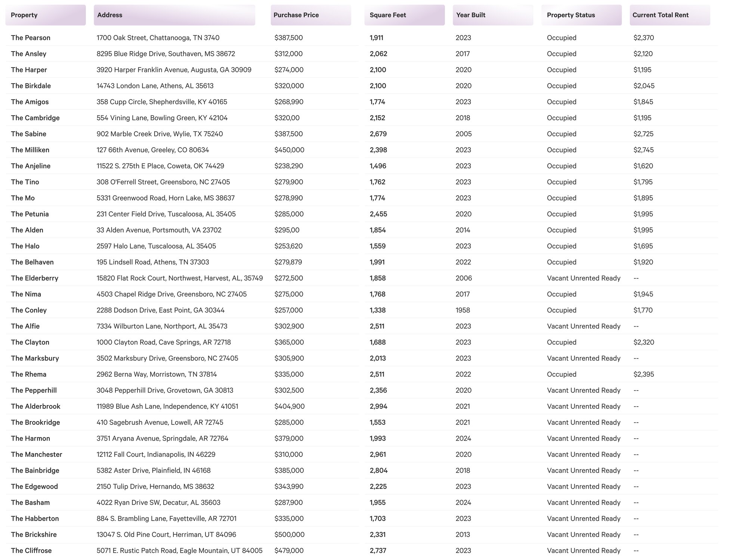
Task: Click The Cliffrose property name
Action: coord(31,551)
